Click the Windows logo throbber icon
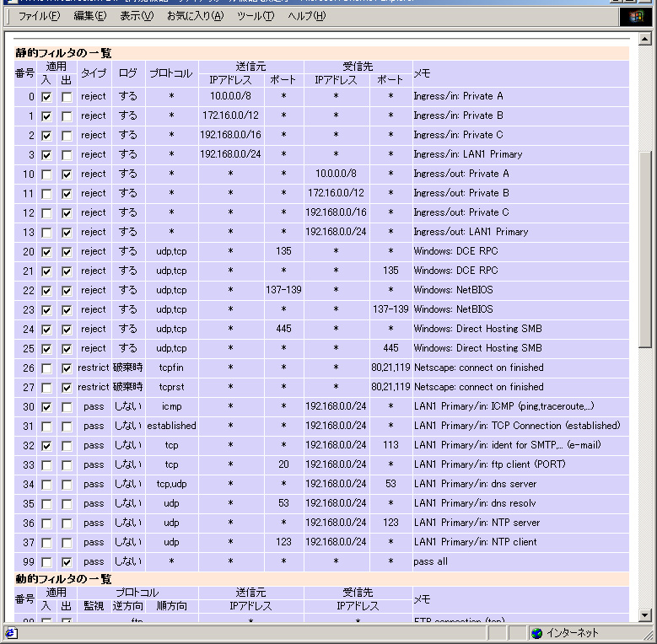Image resolution: width=657 pixels, height=644 pixels. [636, 16]
